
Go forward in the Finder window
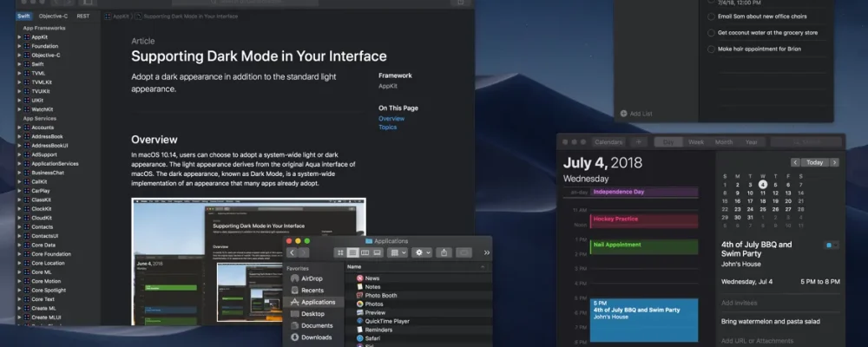(305, 252)
